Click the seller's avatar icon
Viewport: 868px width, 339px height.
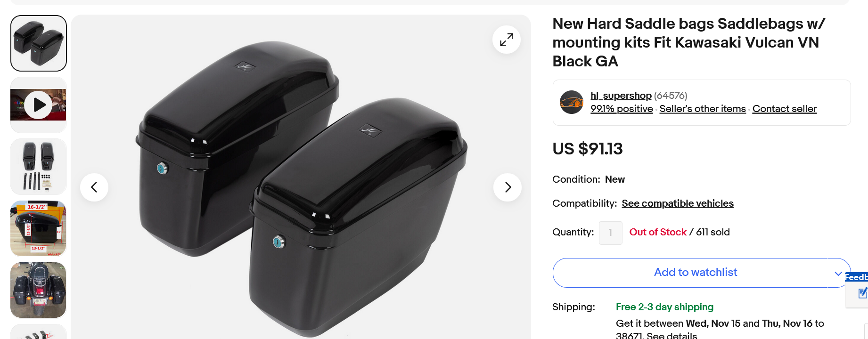point(572,102)
